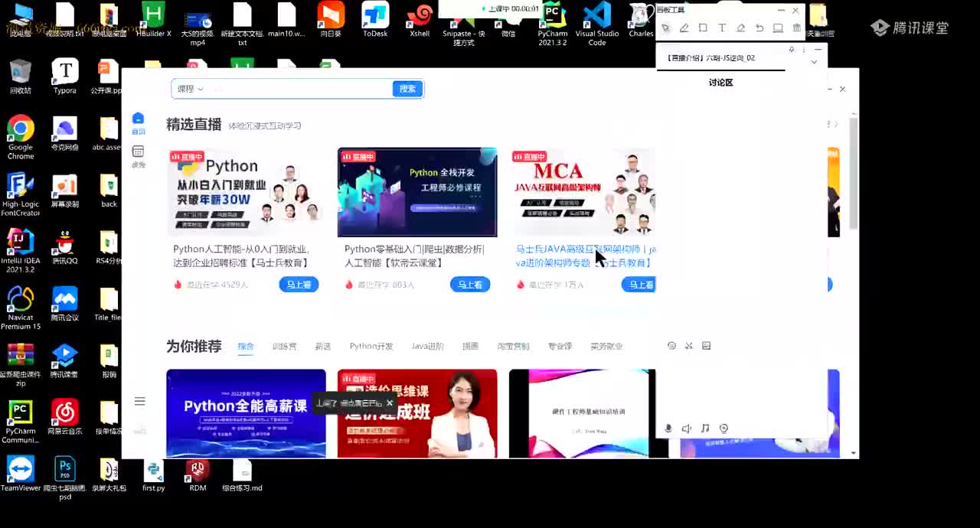The image size is (980, 528).
Task: Open Google Chrome desktop icon
Action: coord(21,138)
